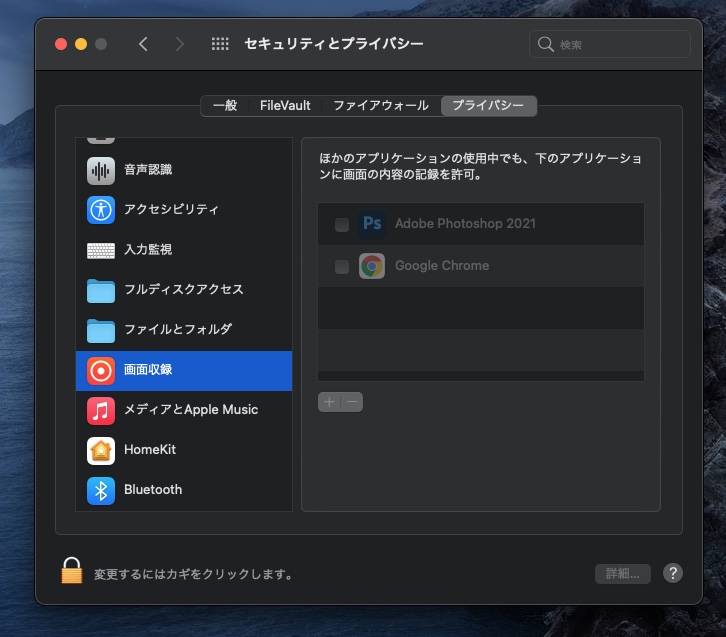This screenshot has height=637, width=726.
Task: Switch to the 一般 tab
Action: 225,105
